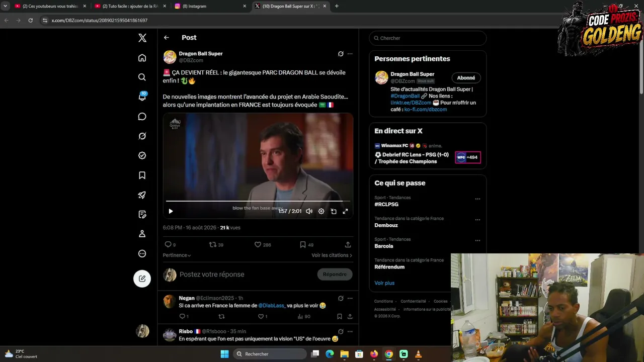Open the tab search dropdown arrow
Image resolution: width=644 pixels, height=362 pixels.
5,6
